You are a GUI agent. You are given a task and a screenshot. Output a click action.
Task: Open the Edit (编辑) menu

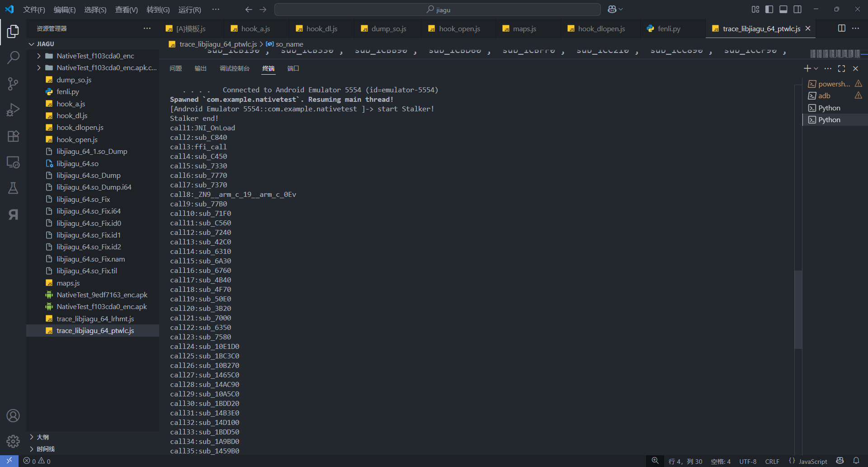[x=65, y=10]
